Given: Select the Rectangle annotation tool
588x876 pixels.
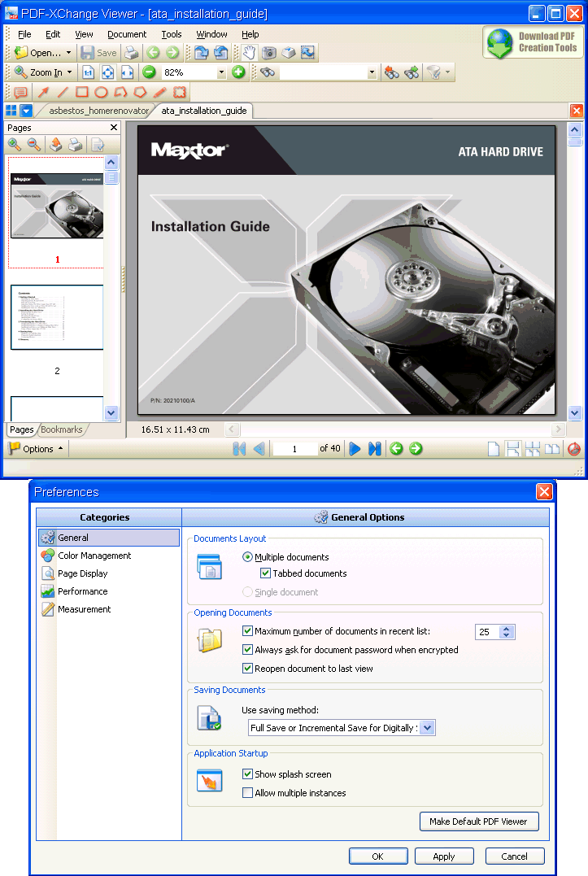Looking at the screenshot, I should pos(82,92).
